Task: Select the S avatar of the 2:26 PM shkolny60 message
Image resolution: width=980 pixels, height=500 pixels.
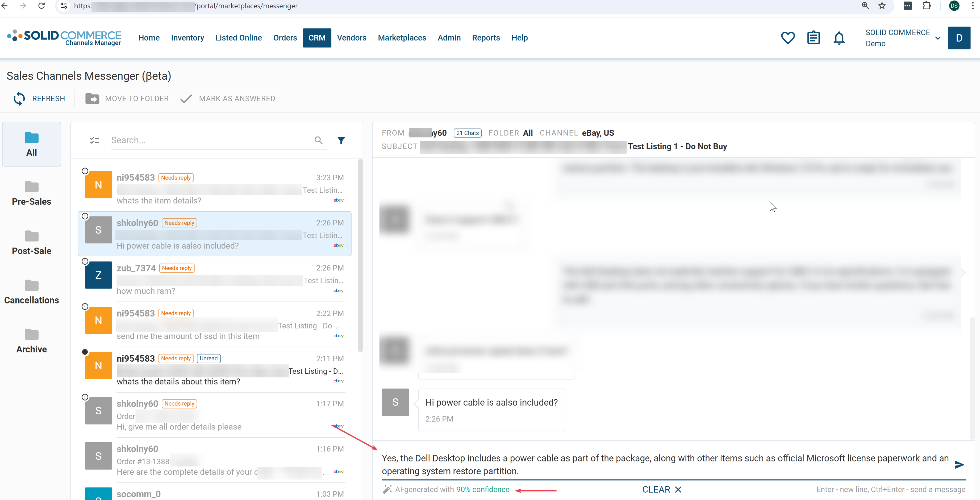Action: (98, 230)
